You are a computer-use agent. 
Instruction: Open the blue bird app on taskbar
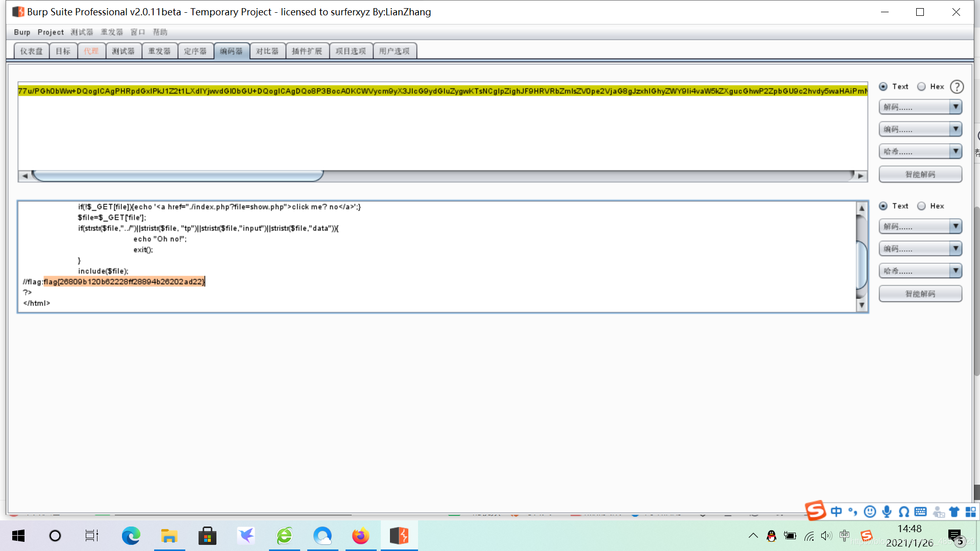click(x=246, y=536)
